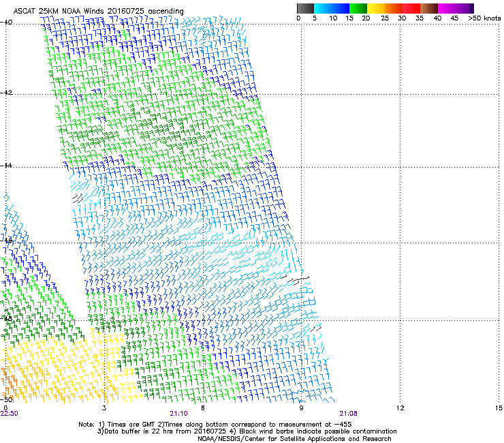Screen dimensions: 504x443
Task: Click the purple '21:10' time label
Action: tap(178, 414)
